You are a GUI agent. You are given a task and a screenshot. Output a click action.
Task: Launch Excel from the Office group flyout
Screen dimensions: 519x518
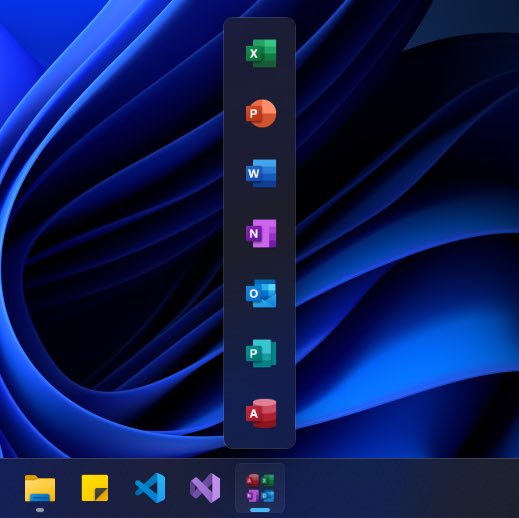click(261, 53)
